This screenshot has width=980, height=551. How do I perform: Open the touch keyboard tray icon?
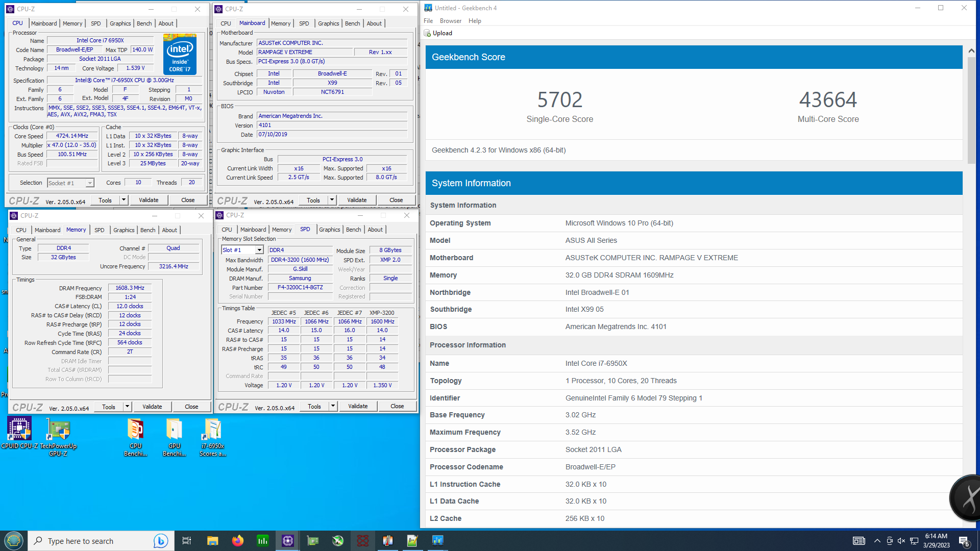click(859, 541)
